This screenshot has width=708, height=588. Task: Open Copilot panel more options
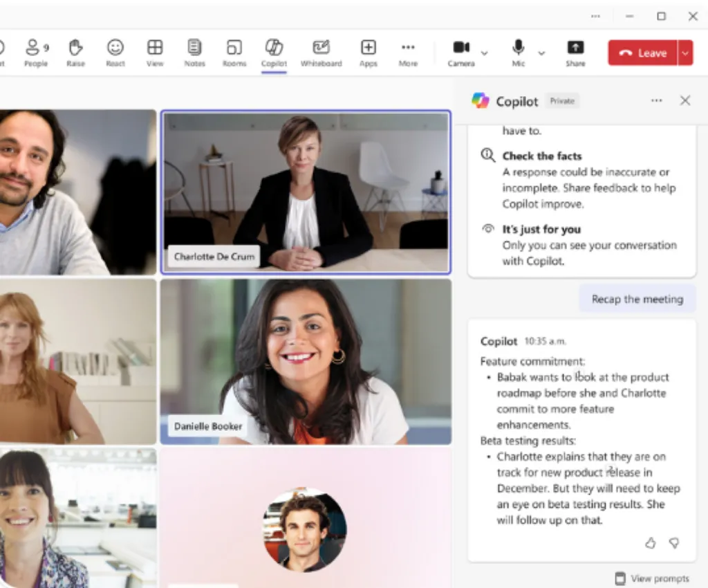[657, 101]
